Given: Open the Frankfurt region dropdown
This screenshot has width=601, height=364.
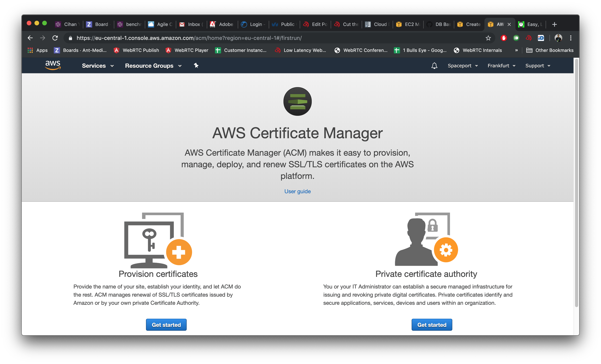Looking at the screenshot, I should pos(501,66).
